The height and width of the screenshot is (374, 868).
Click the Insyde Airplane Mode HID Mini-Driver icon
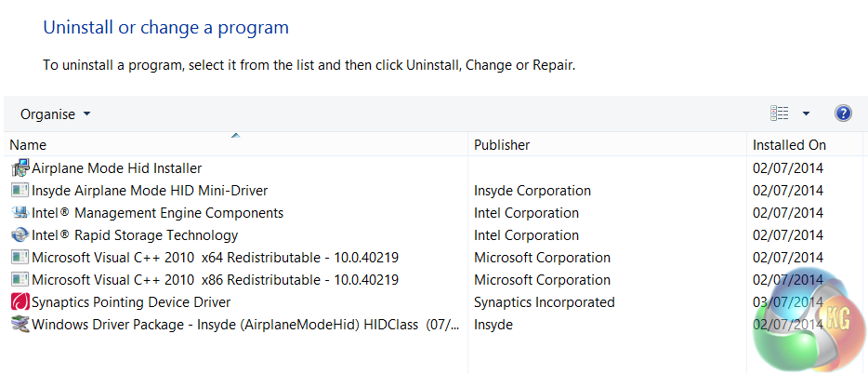pos(20,191)
